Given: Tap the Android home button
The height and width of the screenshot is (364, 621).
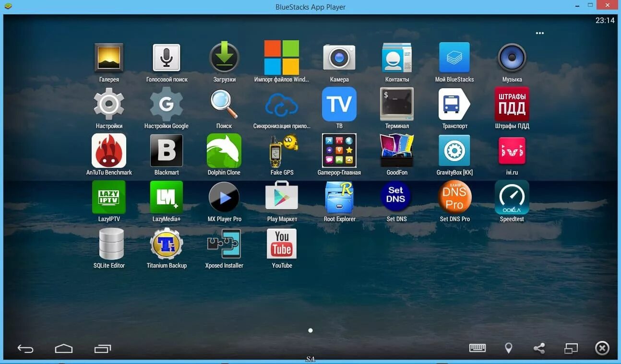Looking at the screenshot, I should (x=64, y=349).
